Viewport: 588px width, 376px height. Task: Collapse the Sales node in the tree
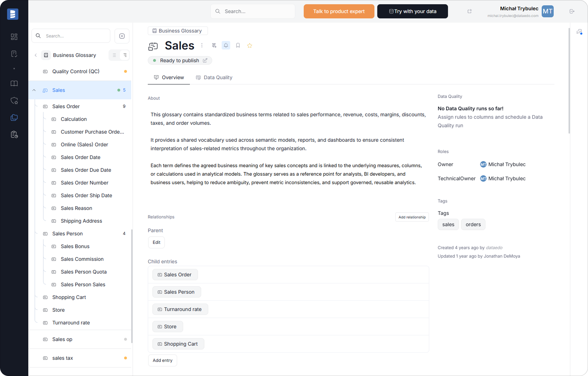click(x=34, y=90)
